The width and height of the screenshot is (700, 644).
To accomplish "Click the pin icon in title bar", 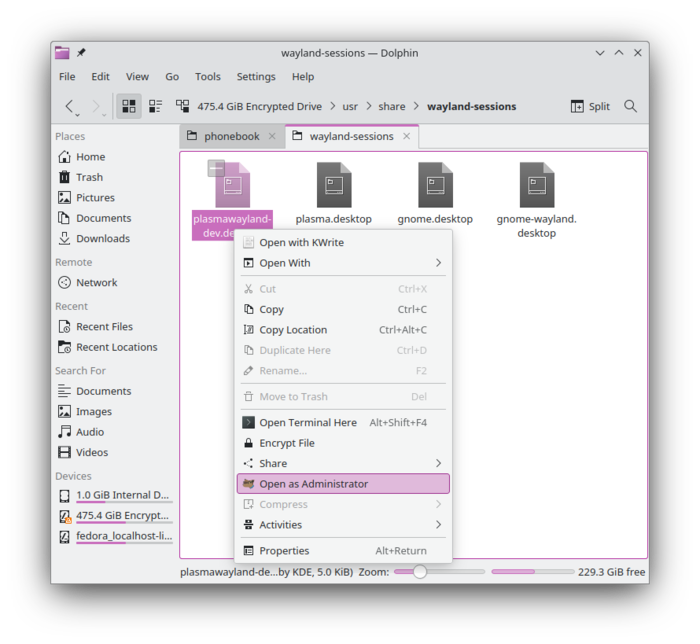I will point(81,53).
